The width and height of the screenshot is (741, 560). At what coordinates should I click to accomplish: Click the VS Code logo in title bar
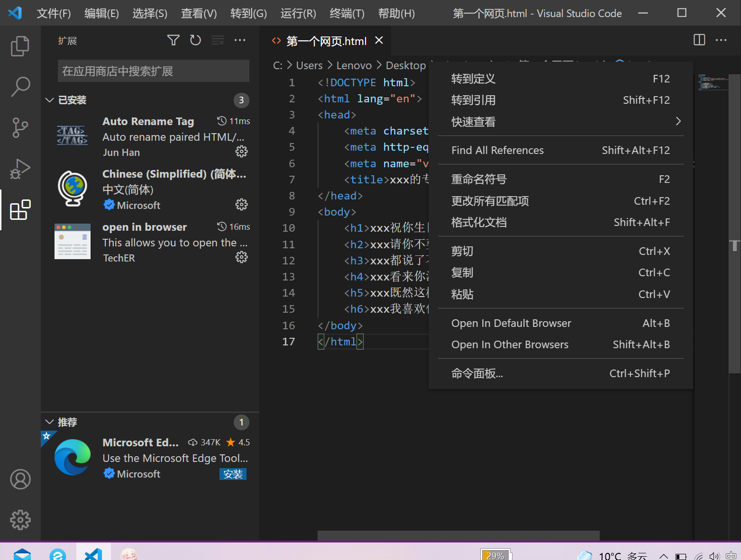point(15,13)
